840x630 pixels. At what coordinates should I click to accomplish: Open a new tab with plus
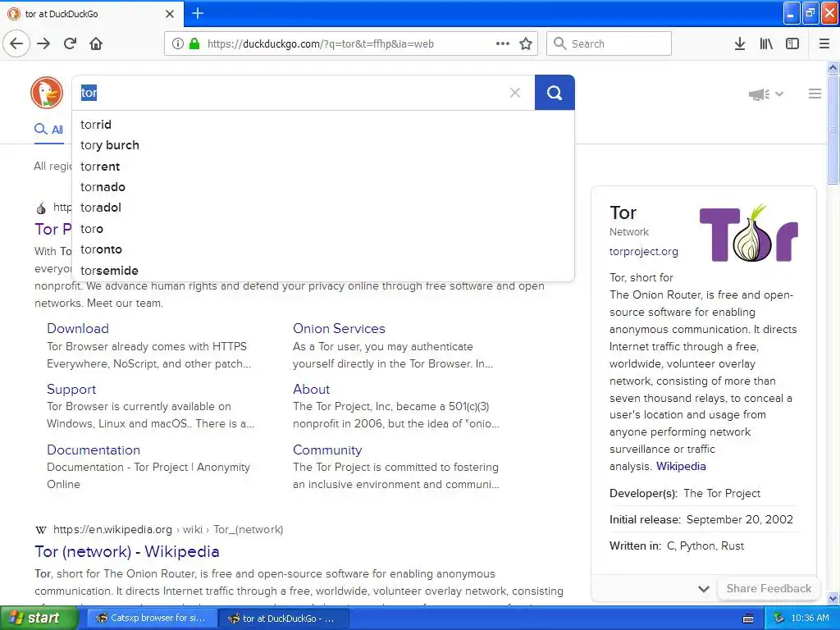pyautogui.click(x=198, y=13)
